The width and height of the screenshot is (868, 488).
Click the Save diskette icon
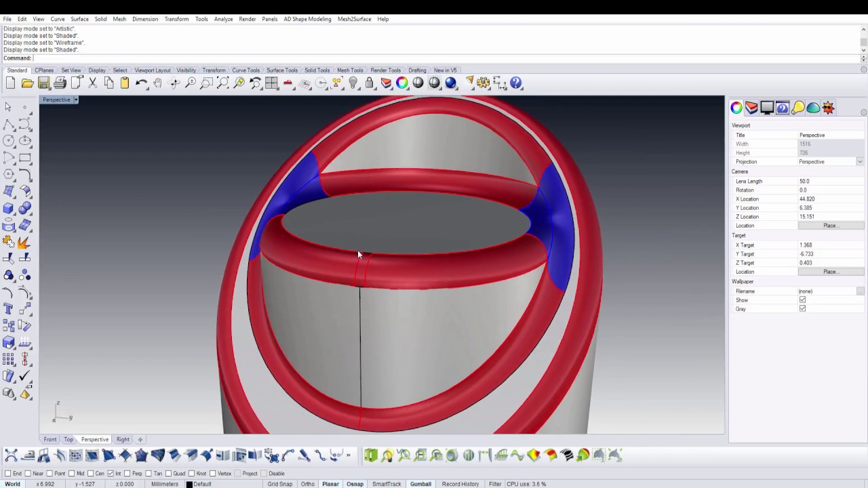(x=43, y=83)
